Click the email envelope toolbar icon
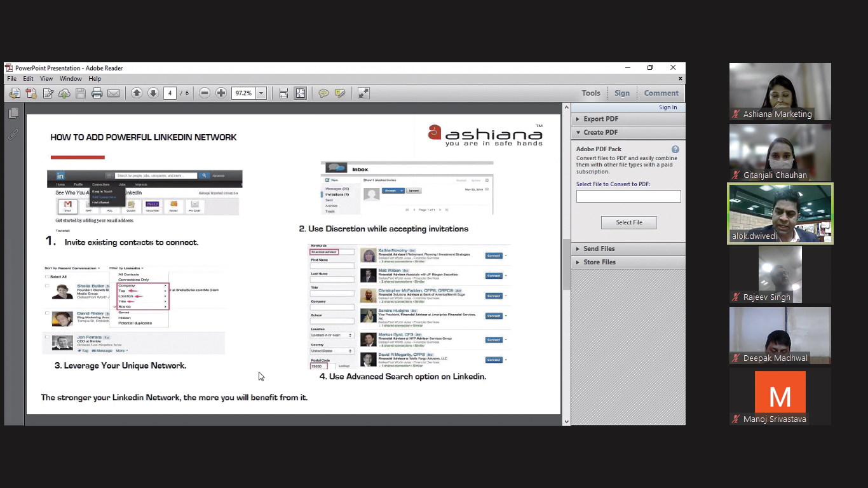This screenshot has height=488, width=868. (114, 93)
